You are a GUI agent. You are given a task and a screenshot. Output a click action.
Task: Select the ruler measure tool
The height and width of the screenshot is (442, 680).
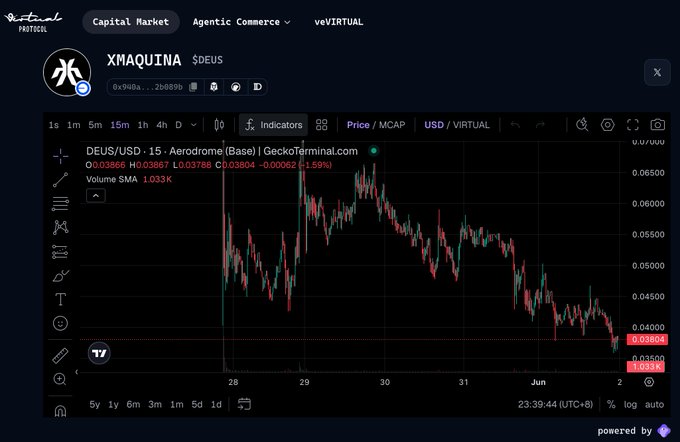pos(60,355)
